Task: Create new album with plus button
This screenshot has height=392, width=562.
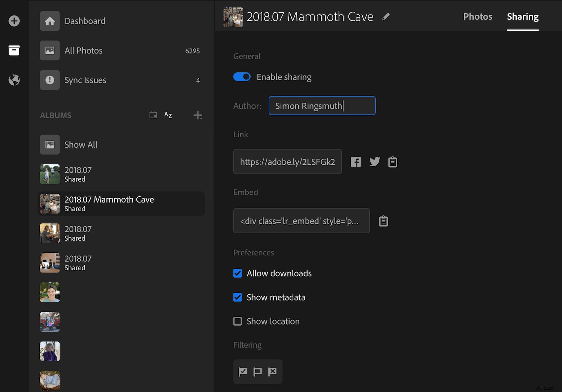Action: pyautogui.click(x=198, y=115)
